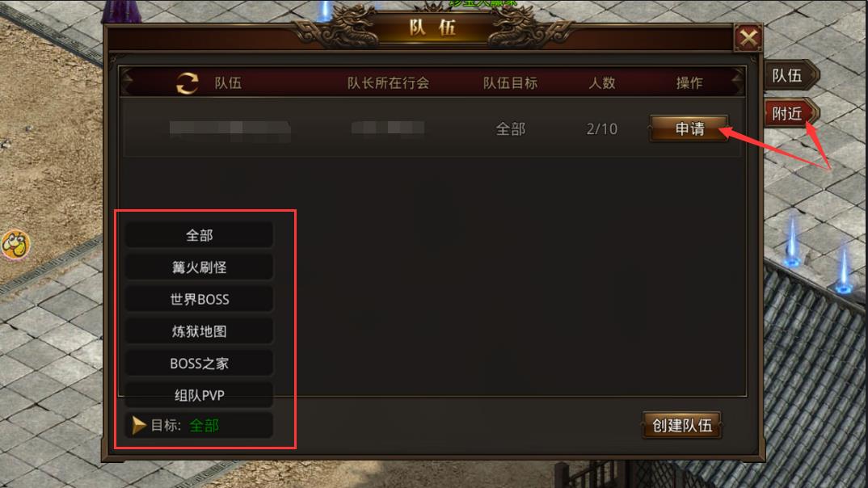Click the smiley face icon at the left edge
868x488 pixels.
pyautogui.click(x=15, y=244)
